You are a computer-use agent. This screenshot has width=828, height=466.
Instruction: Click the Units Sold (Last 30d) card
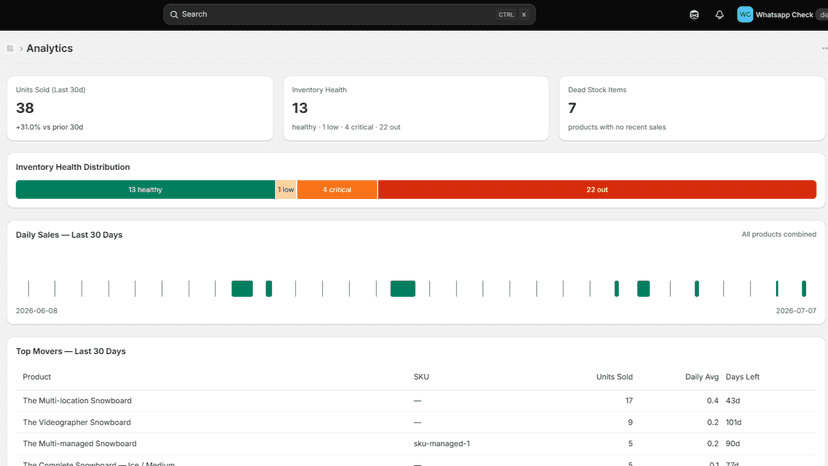pyautogui.click(x=140, y=108)
